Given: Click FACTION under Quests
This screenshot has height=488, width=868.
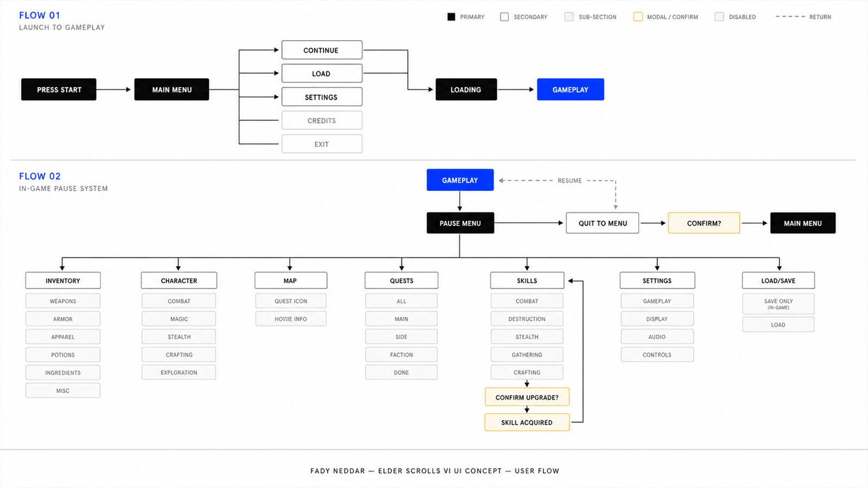Looking at the screenshot, I should tap(401, 355).
